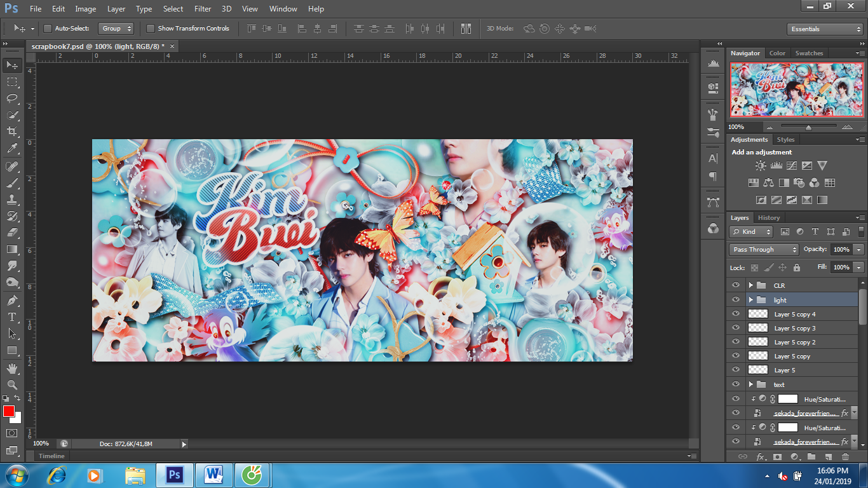The height and width of the screenshot is (488, 868).
Task: Select the Zoom tool
Action: coord(12,384)
